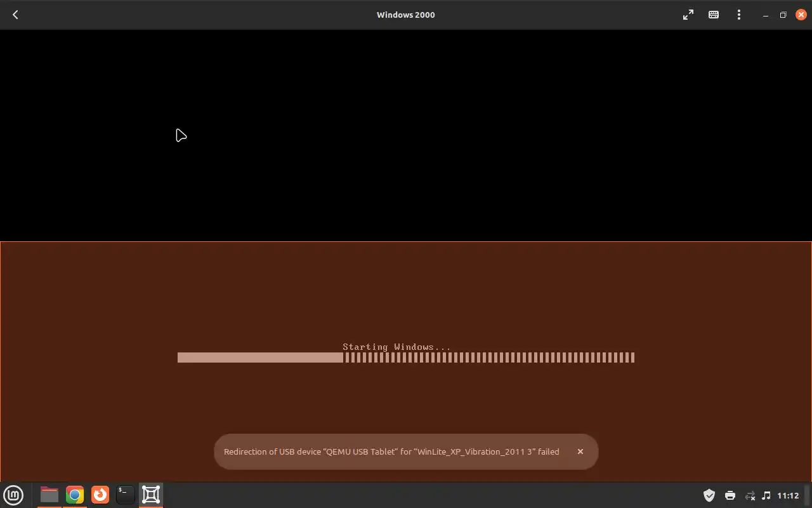Viewport: 812px width, 508px height.
Task: Restore the Windows 2000 window size
Action: pos(783,15)
